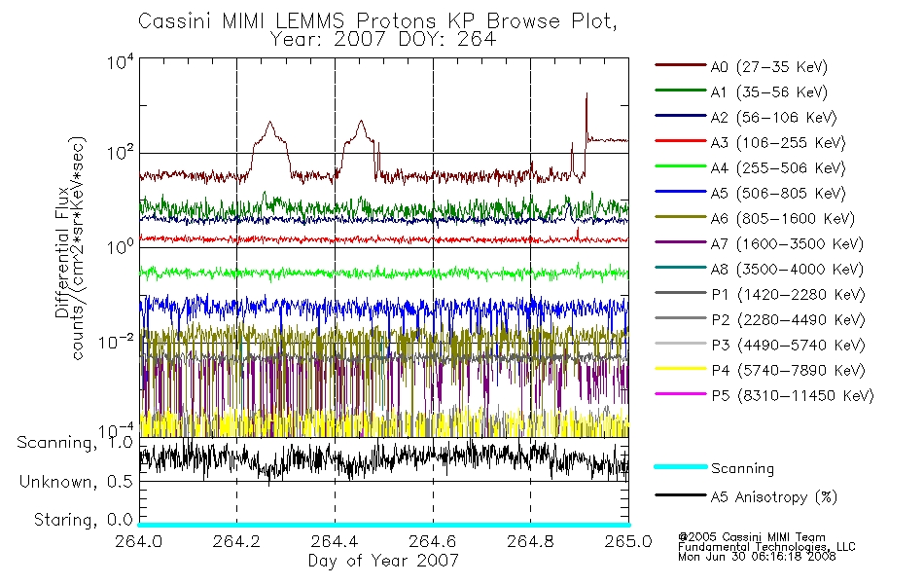Image resolution: width=924 pixels, height=584 pixels.
Task: Click the yellow P4 legend line
Action: (680, 369)
